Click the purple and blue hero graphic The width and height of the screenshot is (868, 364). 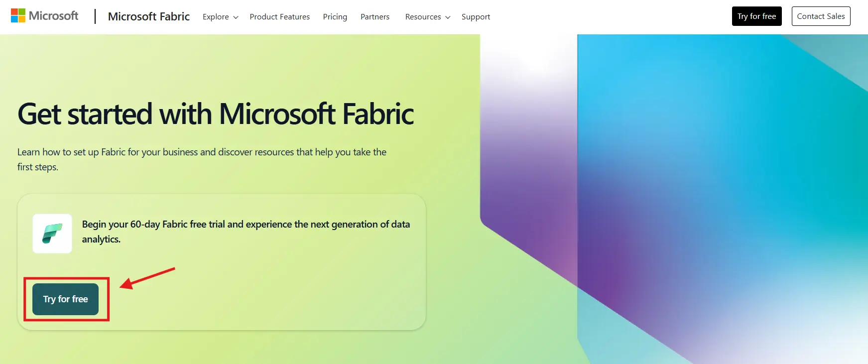pyautogui.click(x=672, y=199)
